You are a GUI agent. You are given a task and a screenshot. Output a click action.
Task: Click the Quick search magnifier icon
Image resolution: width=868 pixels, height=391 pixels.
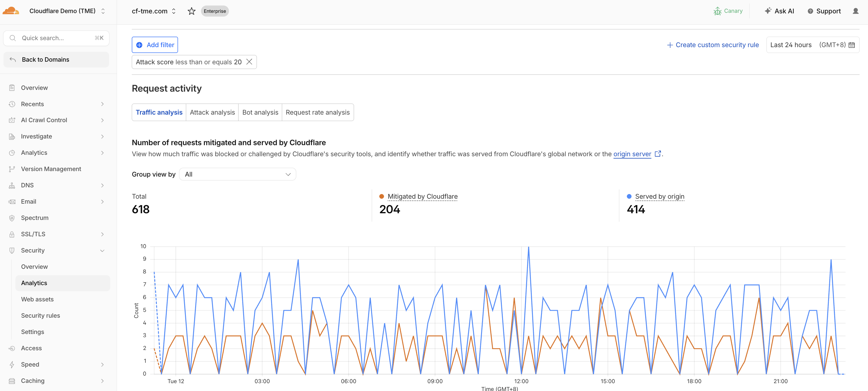coord(13,38)
